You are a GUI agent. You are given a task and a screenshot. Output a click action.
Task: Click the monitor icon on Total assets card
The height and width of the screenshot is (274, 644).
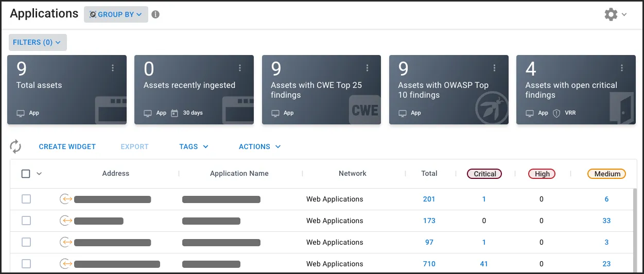click(21, 113)
